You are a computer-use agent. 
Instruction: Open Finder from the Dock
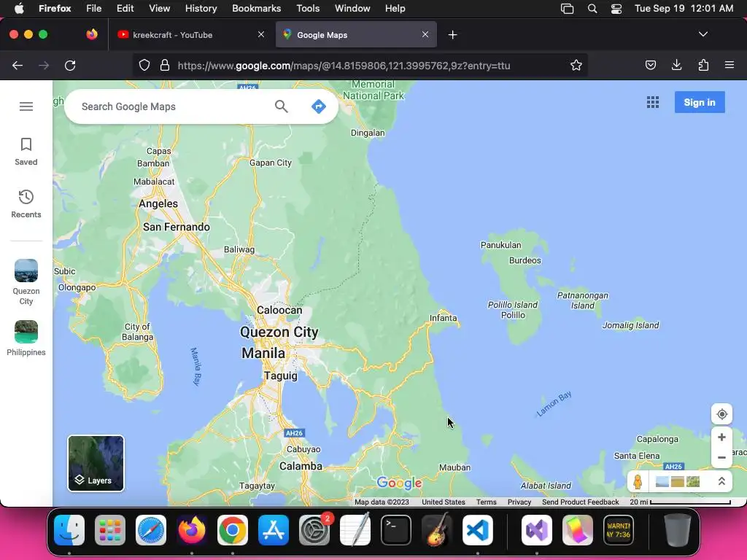69,530
